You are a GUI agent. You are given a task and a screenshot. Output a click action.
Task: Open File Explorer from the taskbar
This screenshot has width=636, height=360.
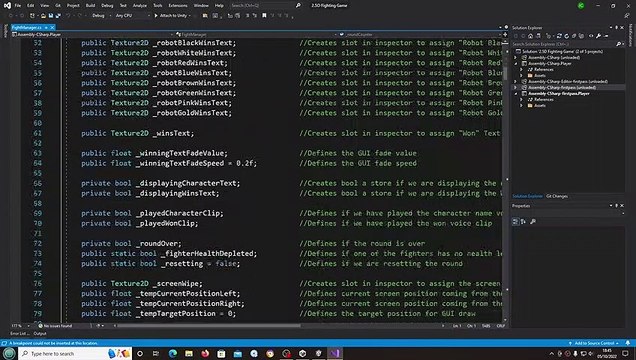click(x=189, y=354)
